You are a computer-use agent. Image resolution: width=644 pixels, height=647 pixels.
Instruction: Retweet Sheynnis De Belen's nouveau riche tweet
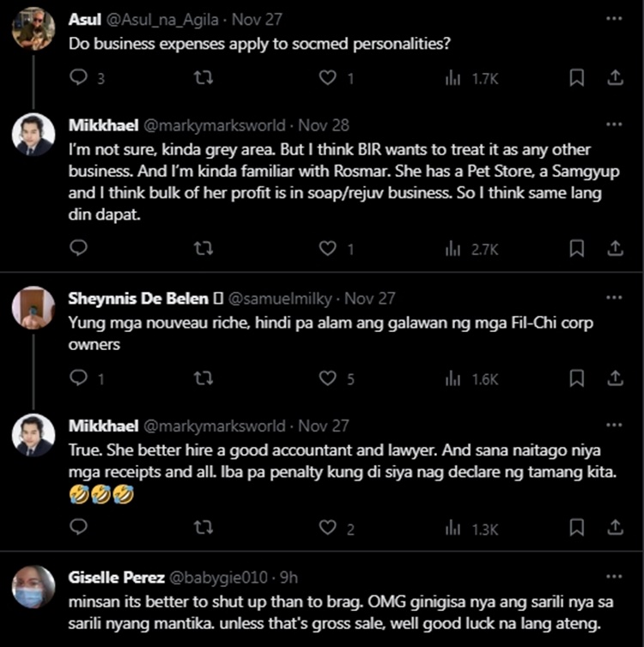tap(204, 378)
